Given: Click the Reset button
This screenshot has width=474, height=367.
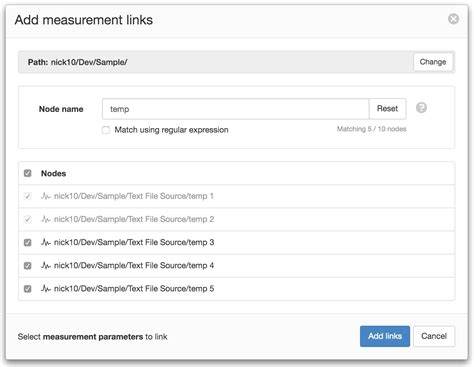Looking at the screenshot, I should [387, 109].
